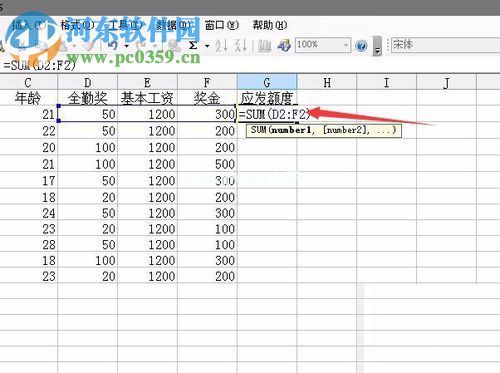500x373 pixels.
Task: Click the 基本工资 header cell
Action: point(147,98)
